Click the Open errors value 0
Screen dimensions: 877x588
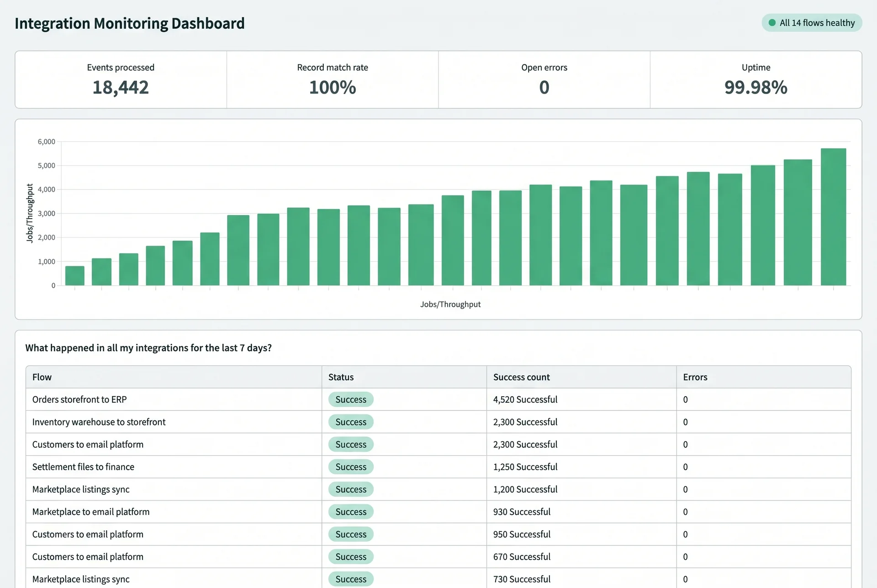click(544, 87)
